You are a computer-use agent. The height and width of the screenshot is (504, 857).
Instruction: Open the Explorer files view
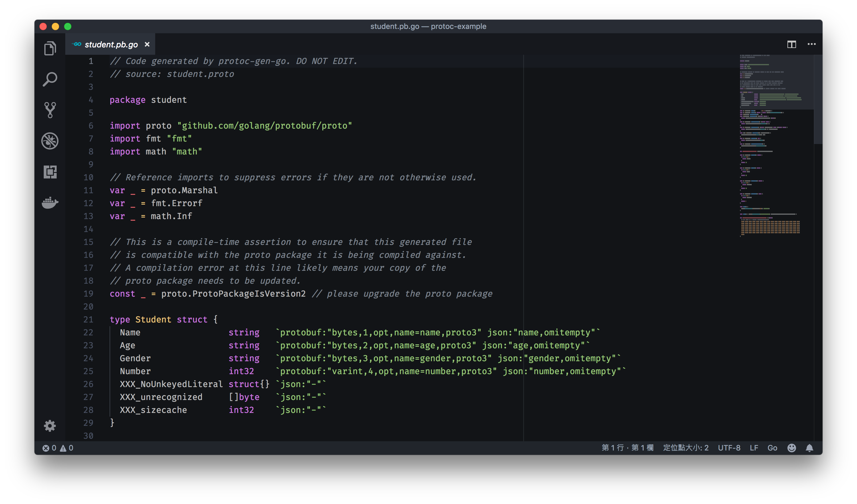(50, 48)
